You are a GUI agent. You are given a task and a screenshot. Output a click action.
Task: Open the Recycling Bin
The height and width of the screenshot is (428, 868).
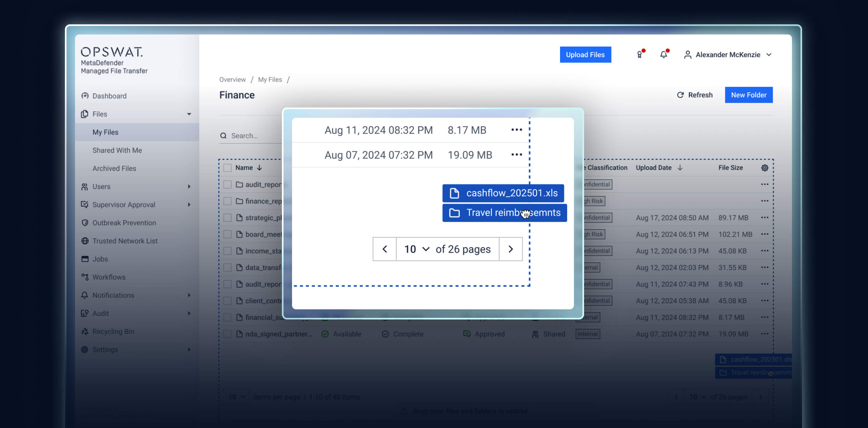113,331
